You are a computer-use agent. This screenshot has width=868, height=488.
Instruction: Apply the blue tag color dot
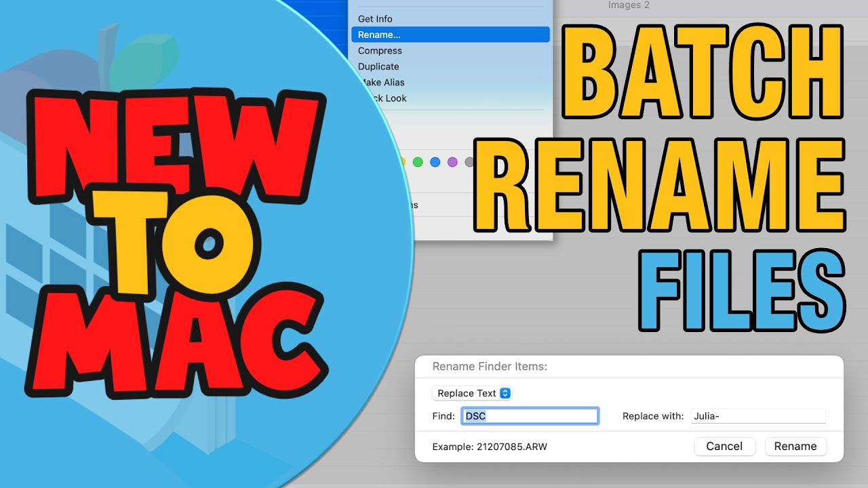(x=435, y=162)
